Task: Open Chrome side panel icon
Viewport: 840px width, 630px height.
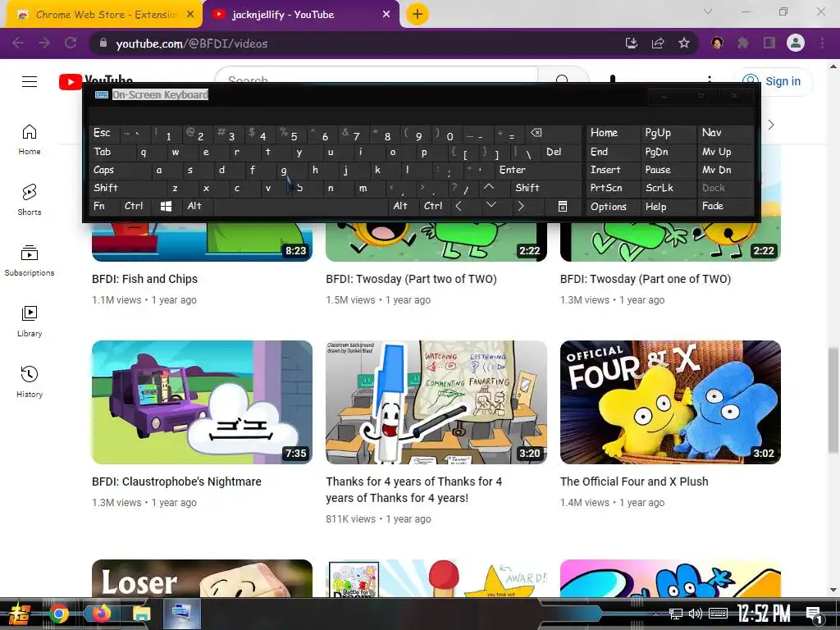Action: click(769, 43)
